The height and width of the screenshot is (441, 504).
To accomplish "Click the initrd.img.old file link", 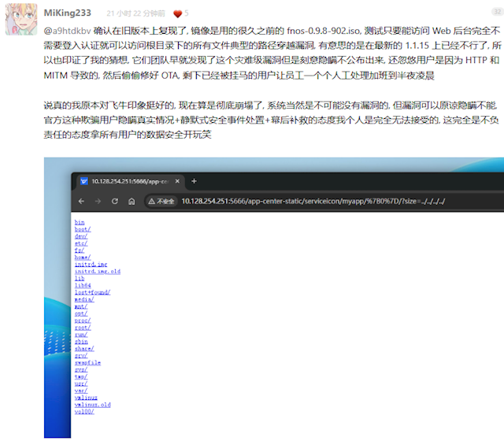I will (x=98, y=271).
